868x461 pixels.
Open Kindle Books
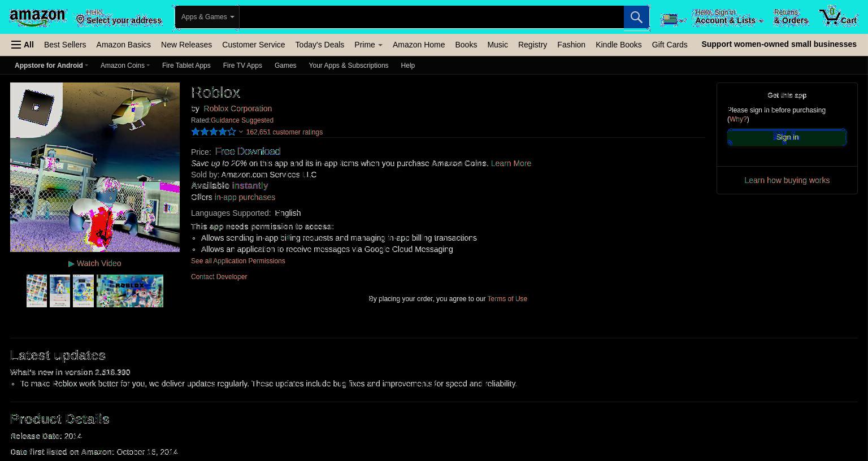(x=618, y=45)
